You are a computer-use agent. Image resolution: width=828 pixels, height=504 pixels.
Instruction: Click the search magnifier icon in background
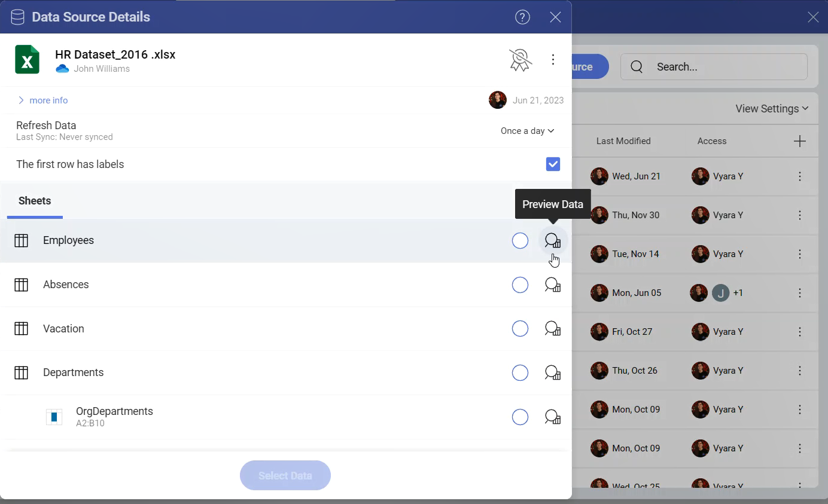pos(637,67)
